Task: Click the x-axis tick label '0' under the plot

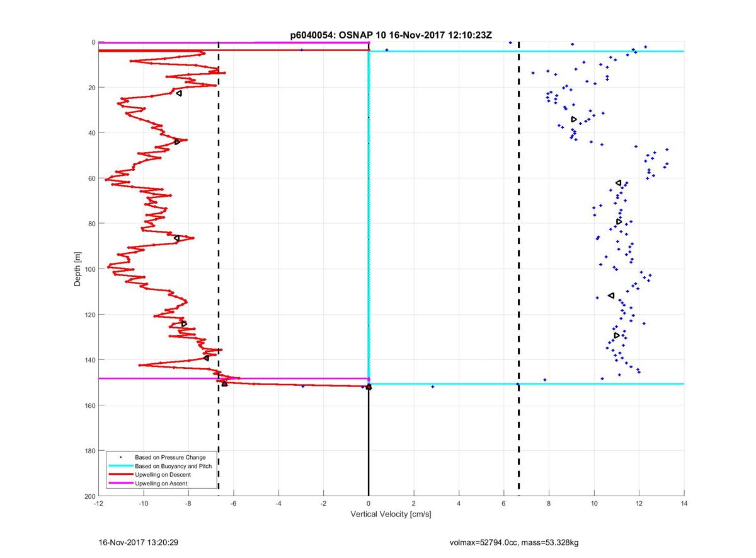Action: click(369, 503)
